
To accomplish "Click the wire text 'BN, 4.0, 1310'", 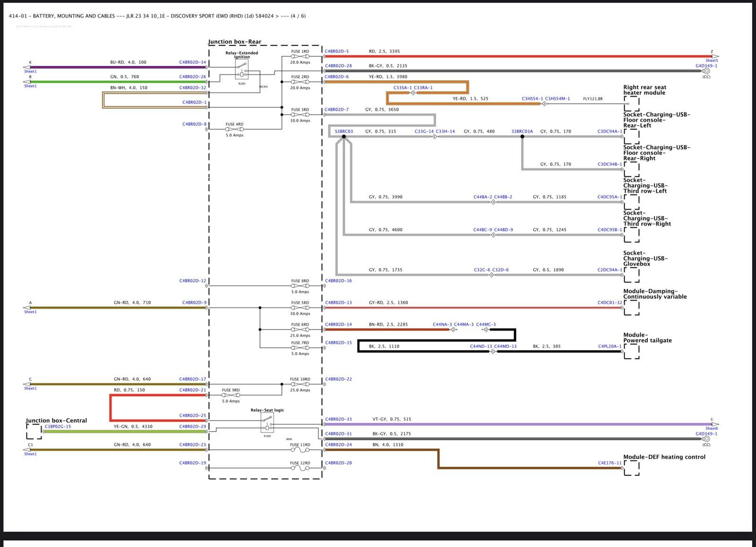I will point(388,445).
